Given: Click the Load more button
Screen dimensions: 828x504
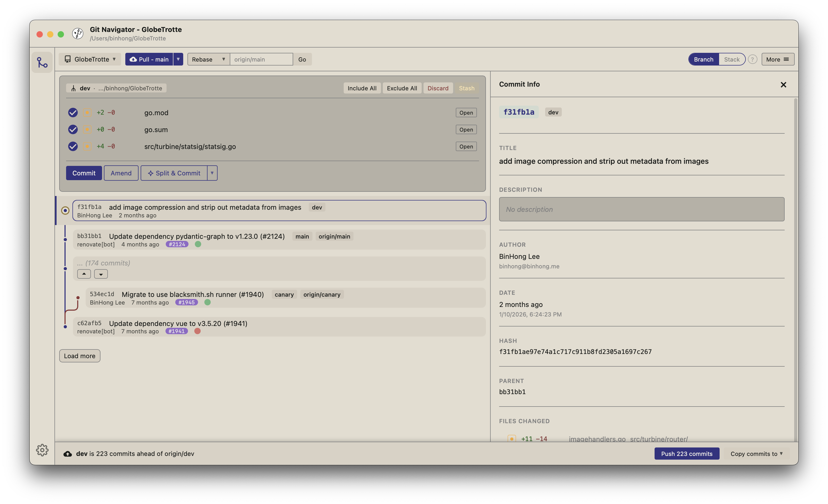Looking at the screenshot, I should [79, 356].
